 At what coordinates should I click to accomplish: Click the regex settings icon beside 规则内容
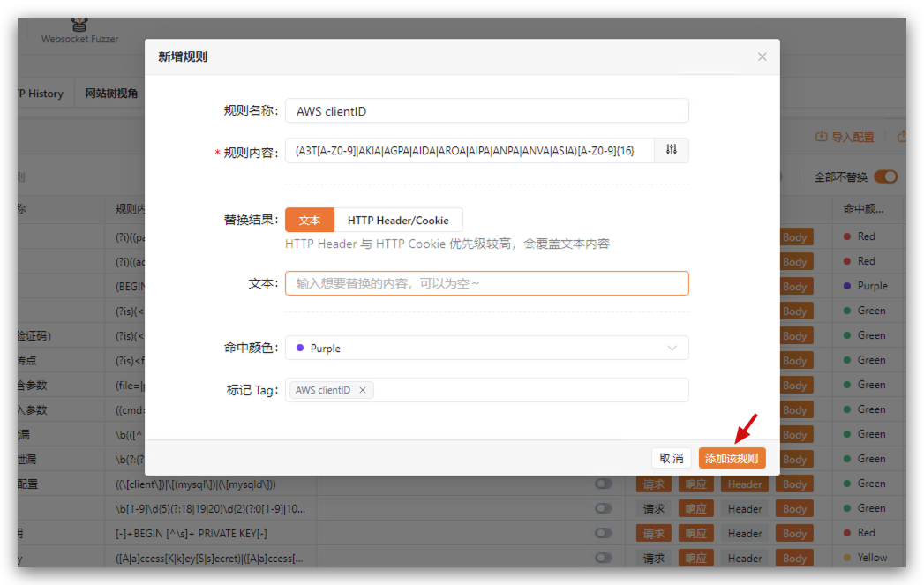(672, 151)
